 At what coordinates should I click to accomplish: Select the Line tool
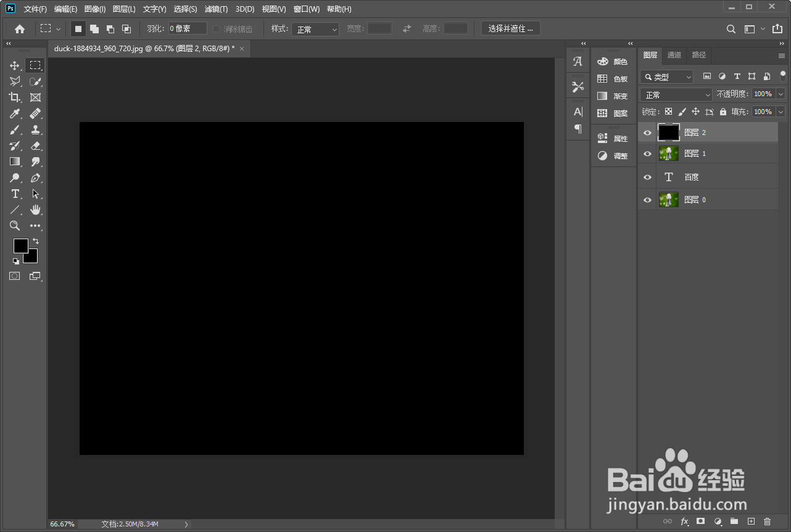[x=15, y=210]
